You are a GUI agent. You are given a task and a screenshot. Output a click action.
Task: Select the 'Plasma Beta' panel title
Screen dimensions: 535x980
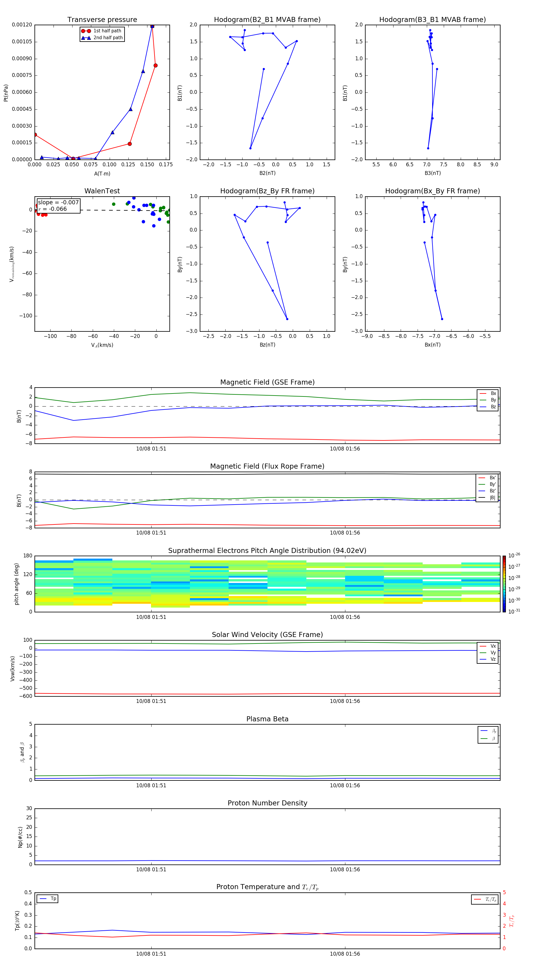(267, 719)
